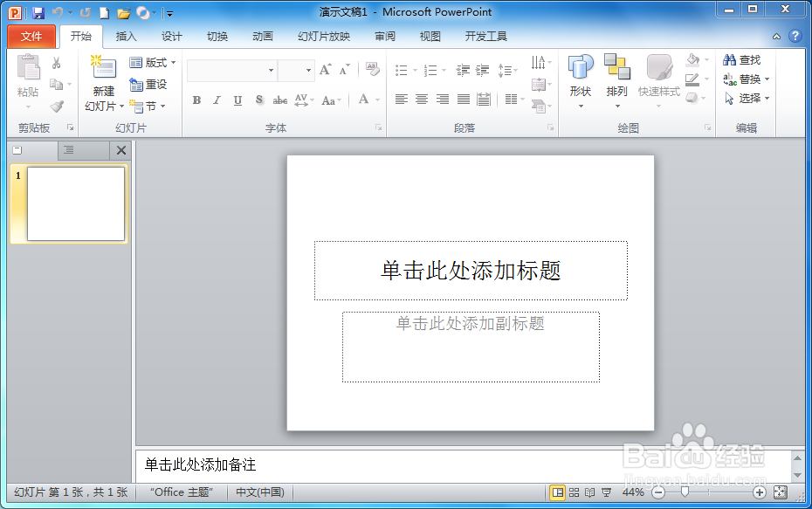Image resolution: width=812 pixels, height=509 pixels.
Task: Select slide 1 thumbnail in panel
Action: click(x=76, y=203)
